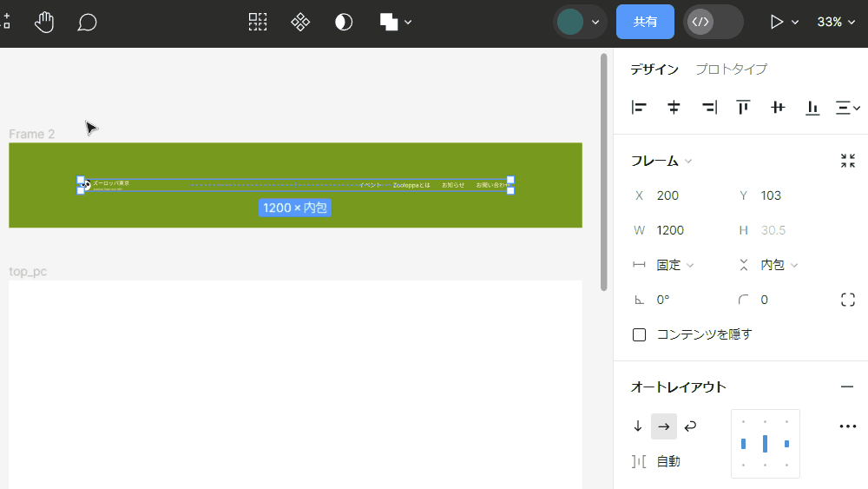Enable the コンテンツを隠す checkbox

(640, 334)
